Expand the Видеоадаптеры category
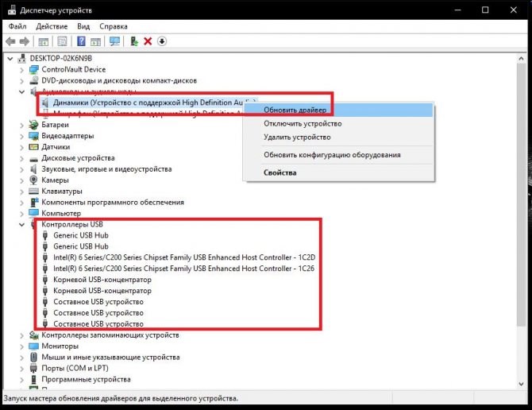Image resolution: width=532 pixels, height=410 pixels. pos(21,136)
